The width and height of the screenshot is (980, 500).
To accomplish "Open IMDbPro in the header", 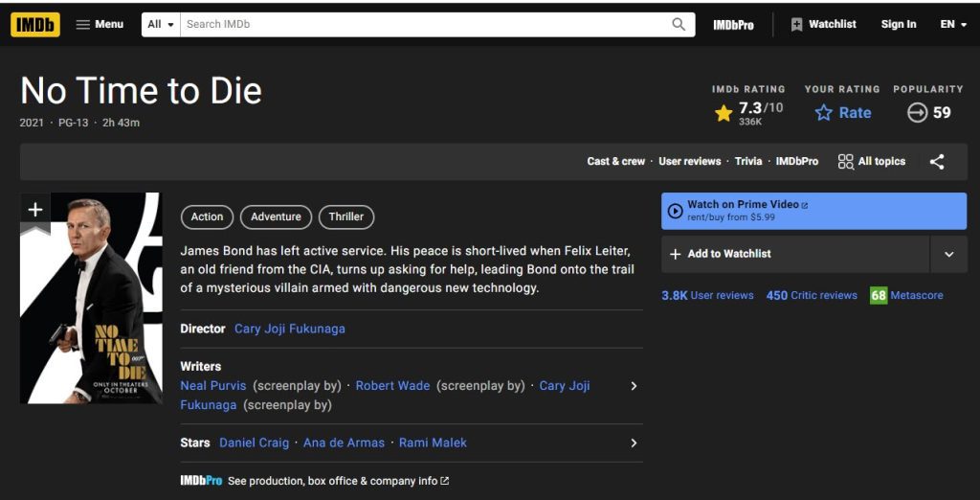I will pyautogui.click(x=733, y=25).
